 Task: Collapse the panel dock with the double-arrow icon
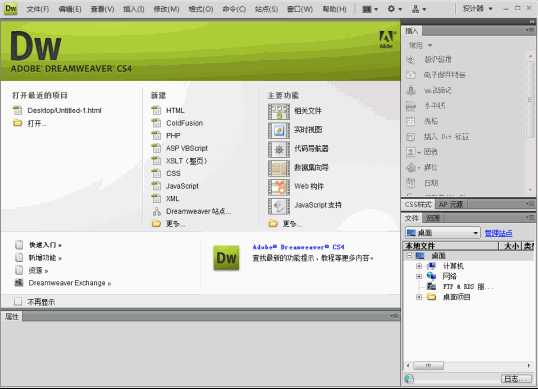coord(531,22)
